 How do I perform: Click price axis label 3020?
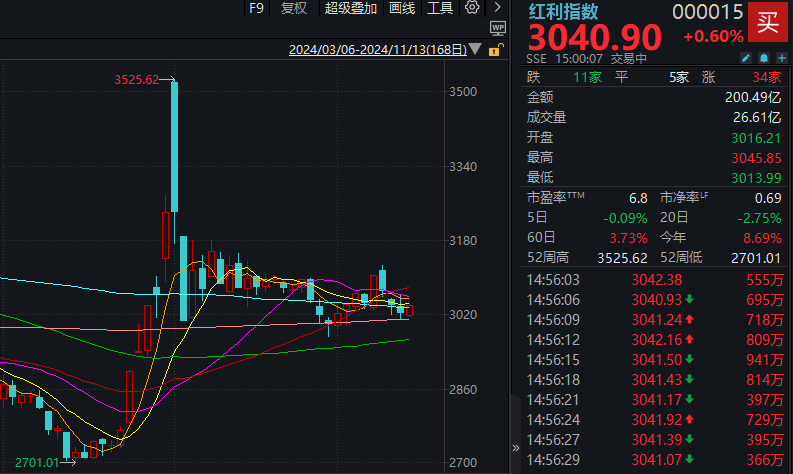tap(463, 315)
